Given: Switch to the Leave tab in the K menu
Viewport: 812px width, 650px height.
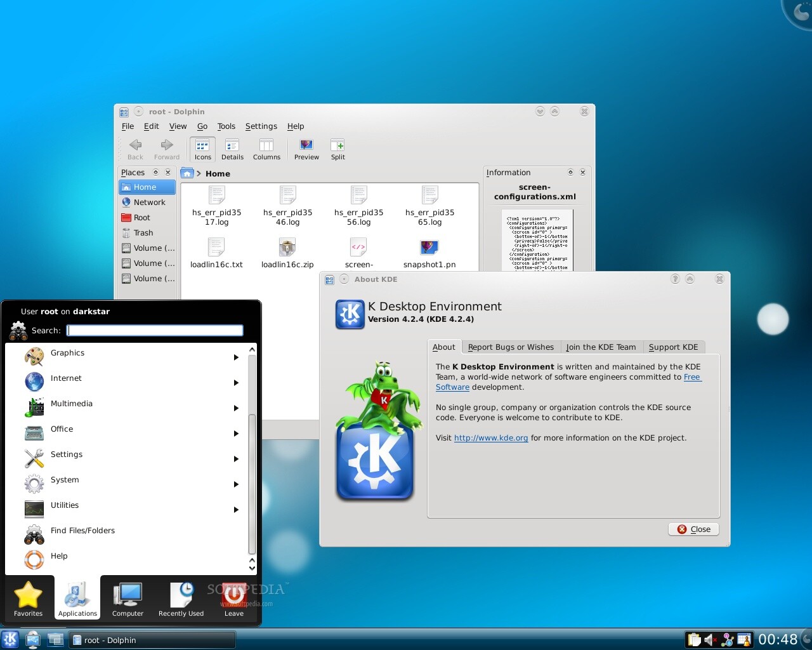Looking at the screenshot, I should (x=233, y=598).
